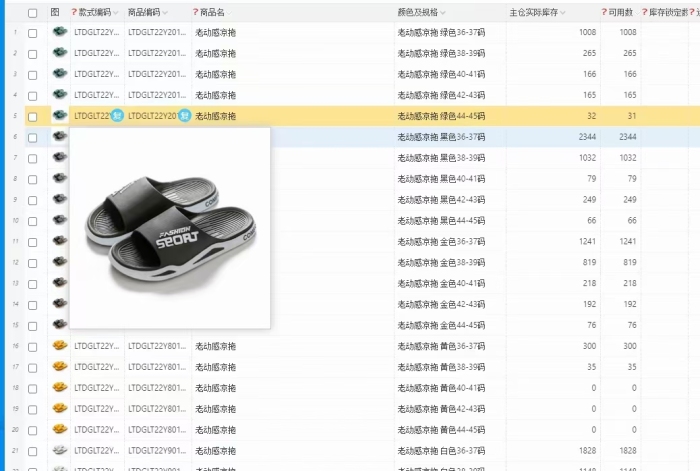Screen dimensions: 700x471
Task: Click the green slipper thumbnail in 绿色40-41码 row
Action: coord(59,74)
